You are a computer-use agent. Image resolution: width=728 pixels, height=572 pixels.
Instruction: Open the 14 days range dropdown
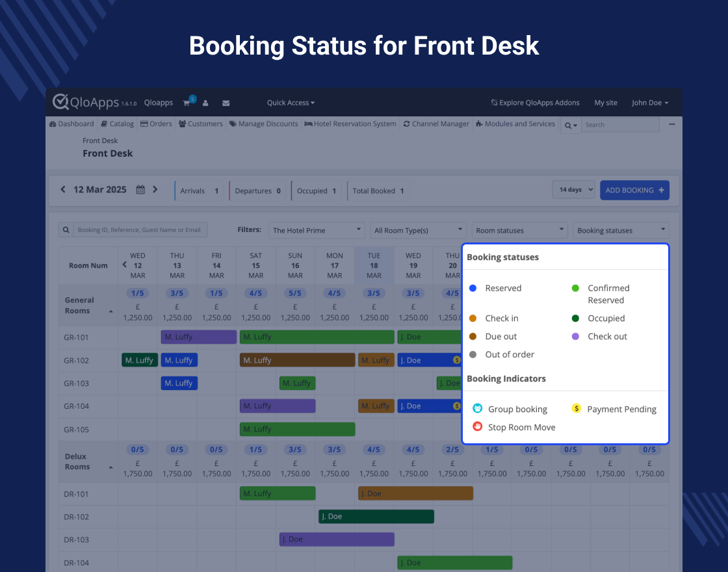pos(574,190)
